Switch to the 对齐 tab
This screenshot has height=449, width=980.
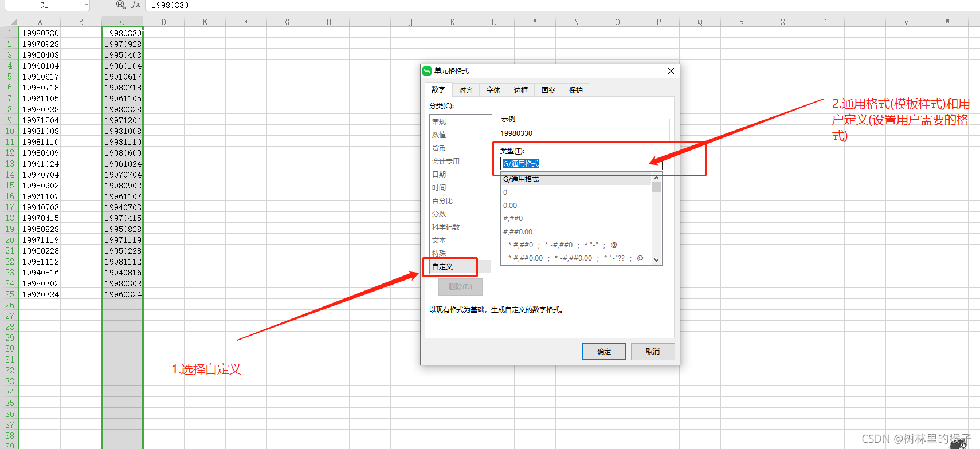[466, 90]
